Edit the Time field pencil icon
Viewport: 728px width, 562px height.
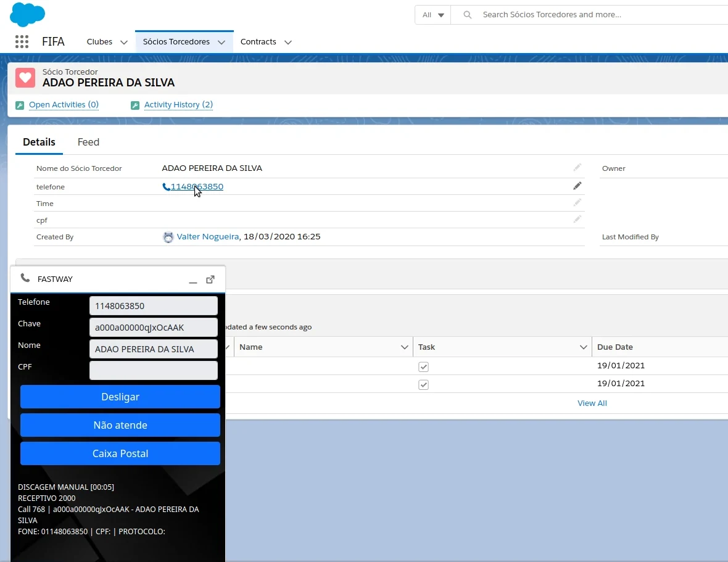pyautogui.click(x=577, y=202)
